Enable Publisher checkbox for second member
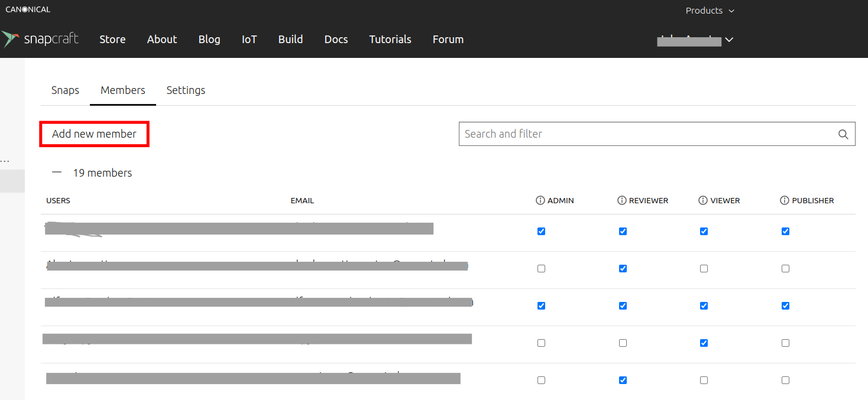Viewport: 868px width, 400px height. coord(785,269)
